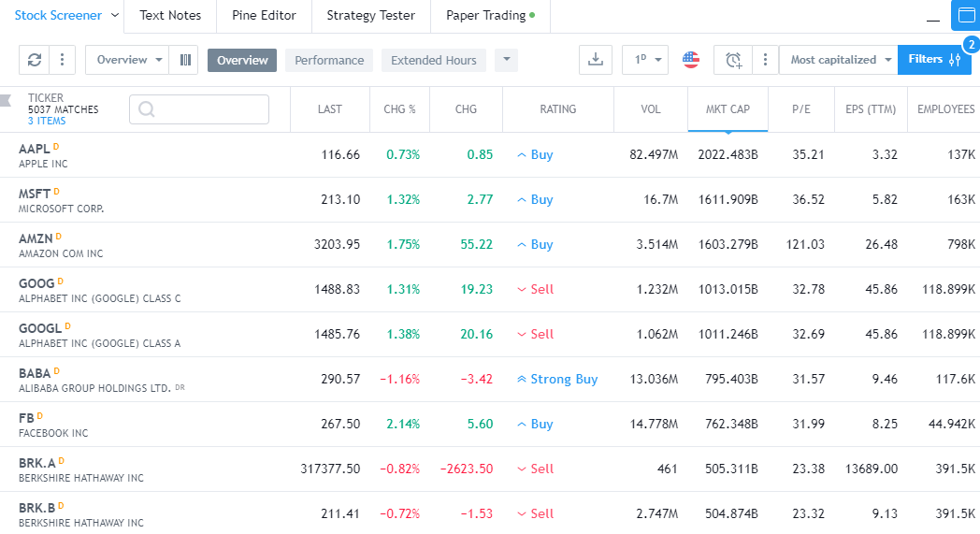Open the column setup bars icon

185,60
